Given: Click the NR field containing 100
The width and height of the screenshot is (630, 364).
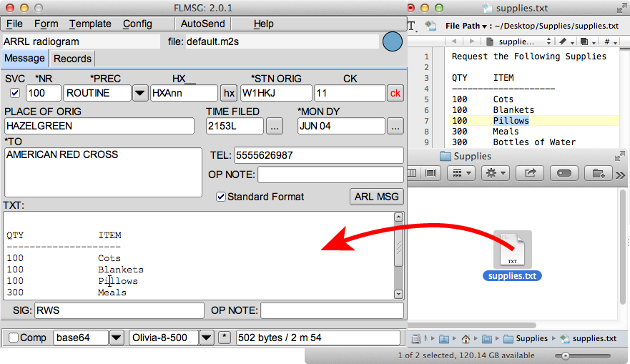Looking at the screenshot, I should (44, 93).
